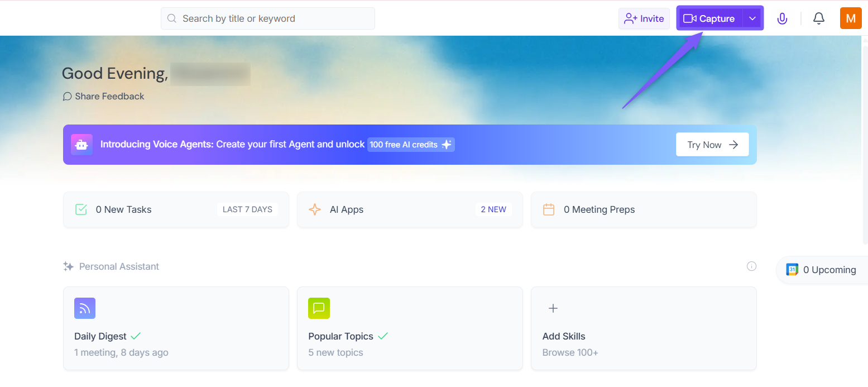This screenshot has height=387, width=868.
Task: Click the Invite button
Action: (644, 18)
